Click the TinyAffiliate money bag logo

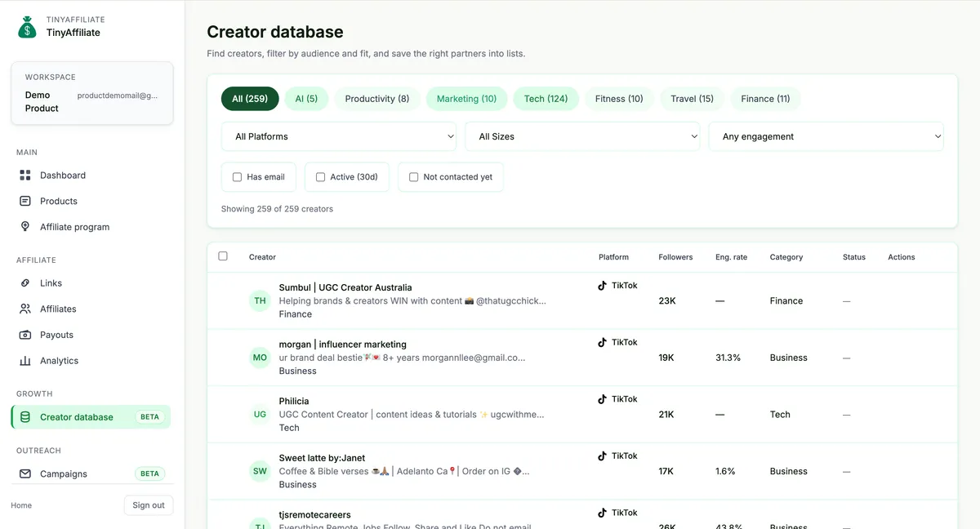(x=28, y=27)
